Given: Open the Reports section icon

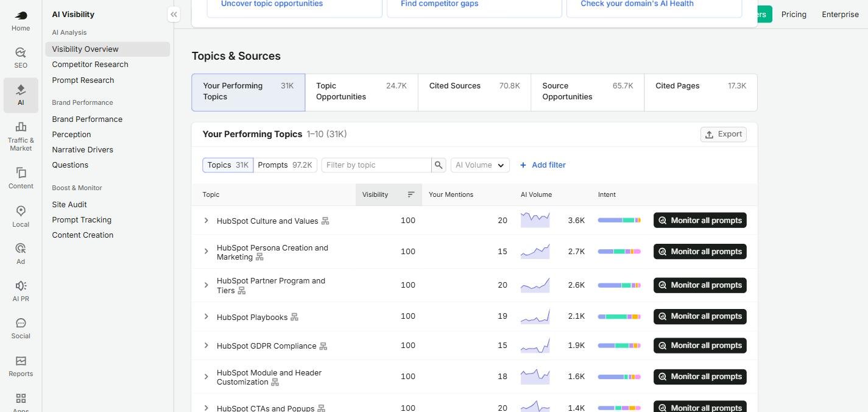Looking at the screenshot, I should [21, 361].
